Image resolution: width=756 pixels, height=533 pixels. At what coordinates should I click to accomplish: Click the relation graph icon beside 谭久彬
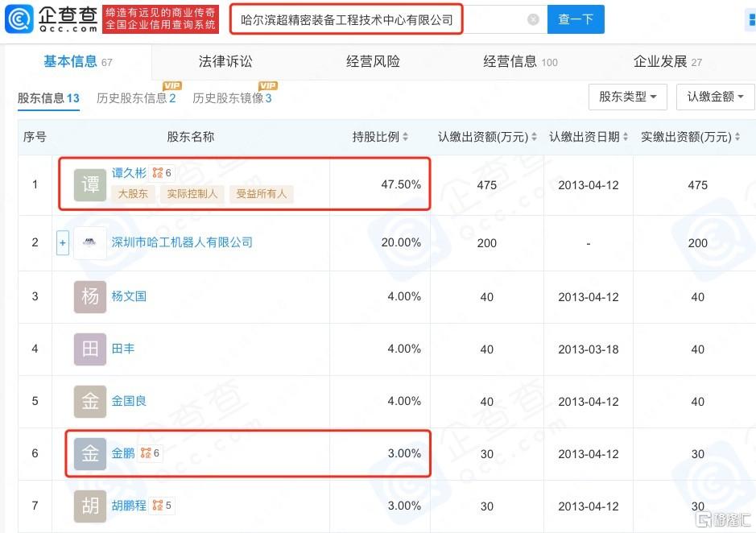(x=157, y=173)
